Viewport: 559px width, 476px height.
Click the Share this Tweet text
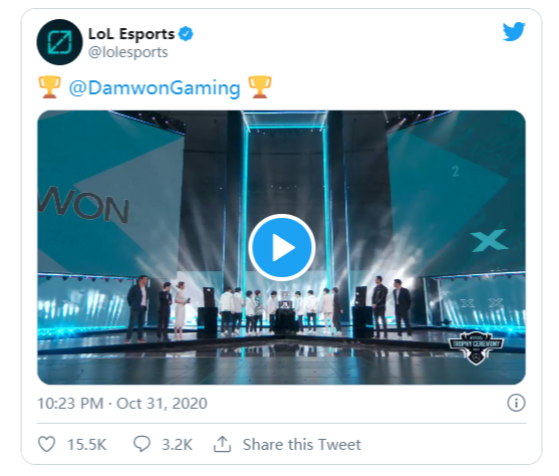click(302, 445)
